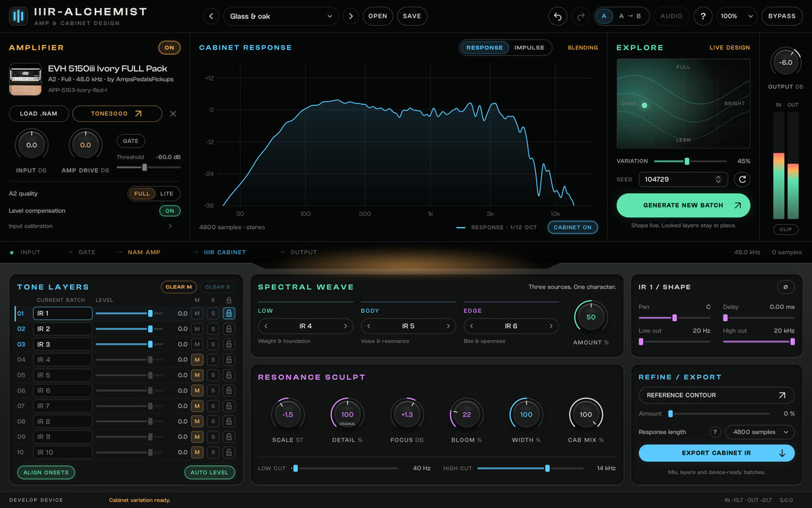The height and width of the screenshot is (508, 812).
Task: Click the SAVE preset button
Action: point(412,16)
